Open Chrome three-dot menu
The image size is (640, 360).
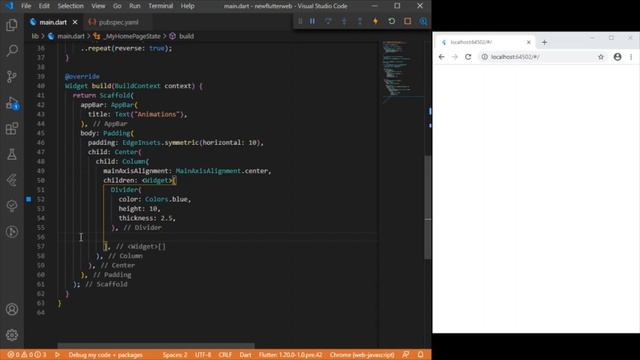(631, 57)
